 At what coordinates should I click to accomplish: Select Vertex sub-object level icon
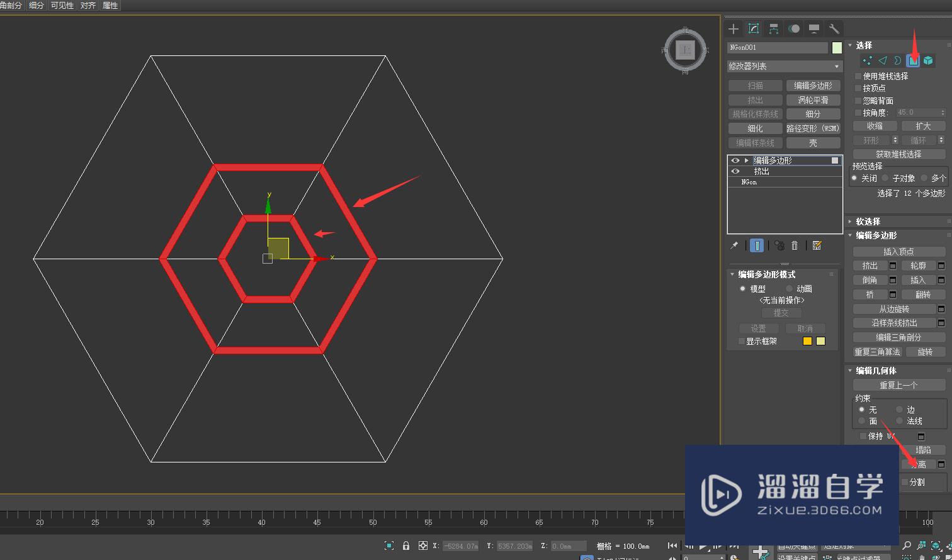tap(868, 60)
